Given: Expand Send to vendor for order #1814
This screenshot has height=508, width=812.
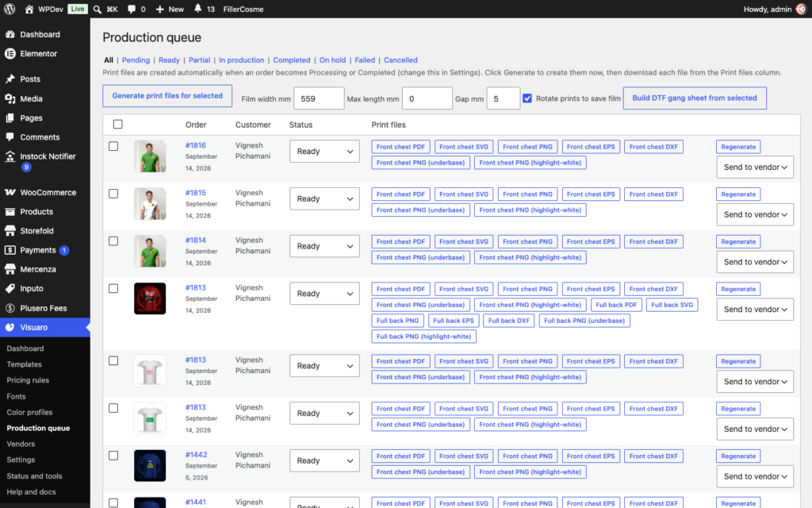Looking at the screenshot, I should pos(755,262).
